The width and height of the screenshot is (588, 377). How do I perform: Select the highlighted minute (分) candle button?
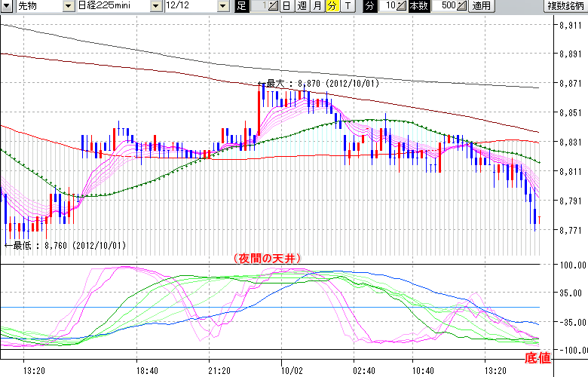pos(331,6)
